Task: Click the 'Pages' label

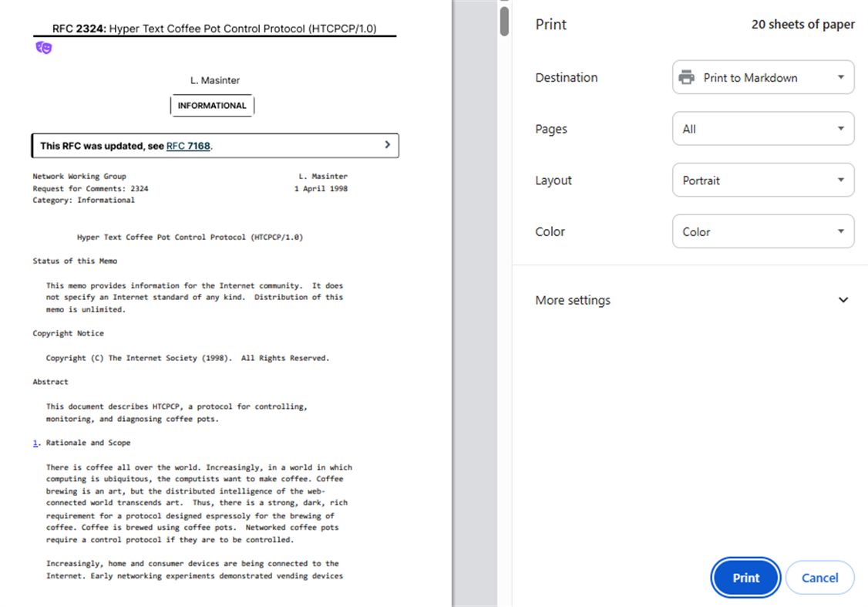Action: [551, 129]
